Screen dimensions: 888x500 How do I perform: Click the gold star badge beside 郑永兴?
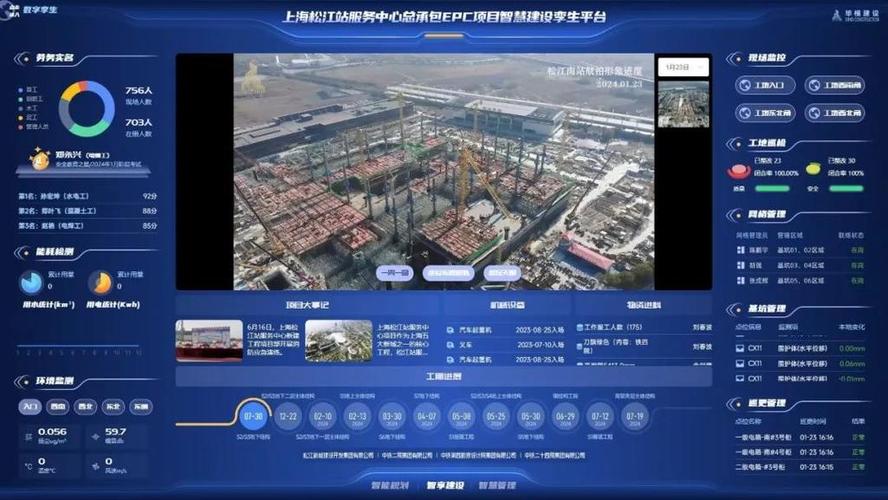point(40,159)
